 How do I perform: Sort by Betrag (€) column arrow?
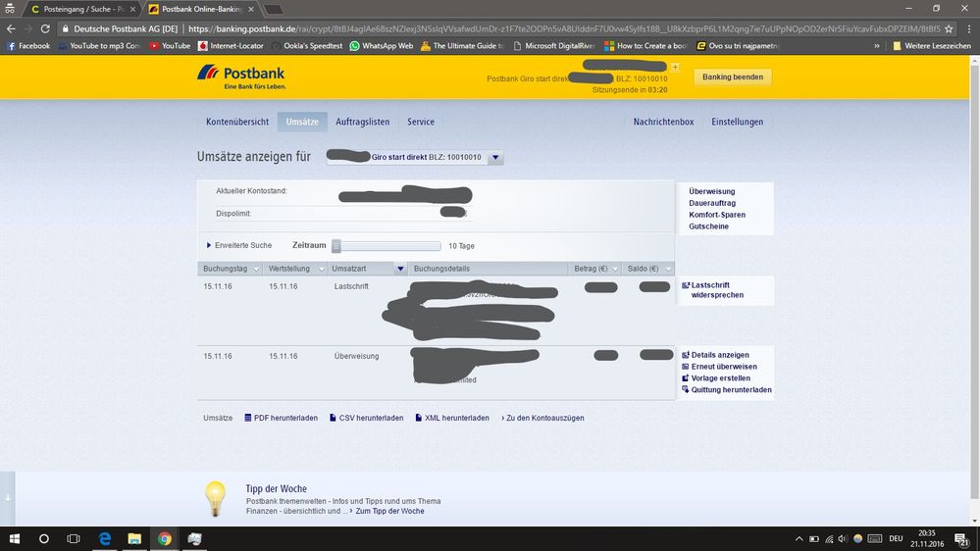(615, 270)
